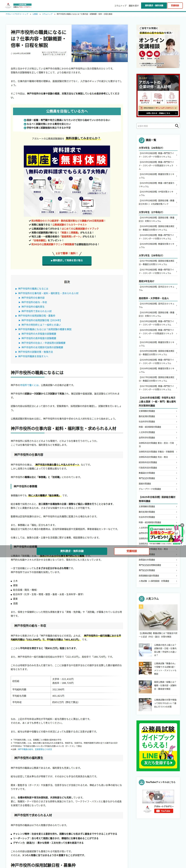Go to the コラムトップ breadcrumb link
The width and height of the screenshot is (186, 868).
(x=47, y=14)
